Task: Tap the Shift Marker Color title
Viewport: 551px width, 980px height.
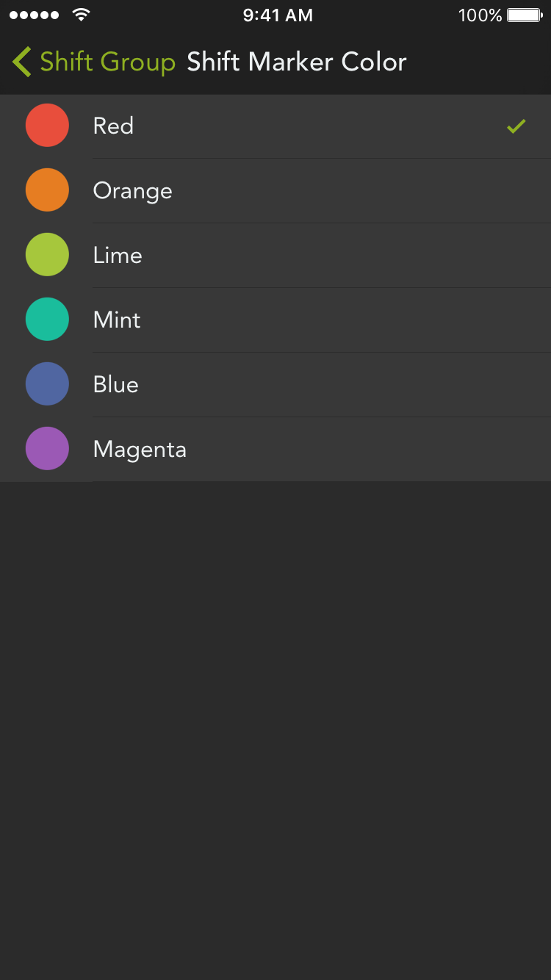Action: (297, 62)
